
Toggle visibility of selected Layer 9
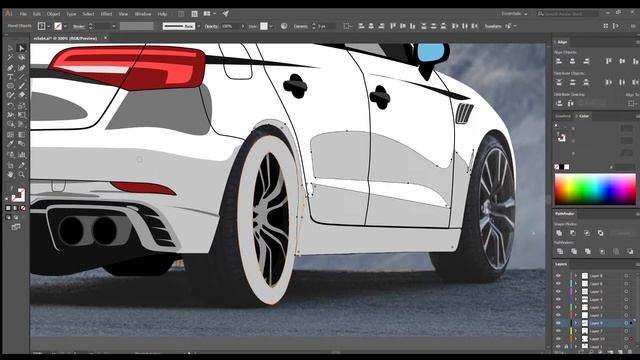click(558, 323)
